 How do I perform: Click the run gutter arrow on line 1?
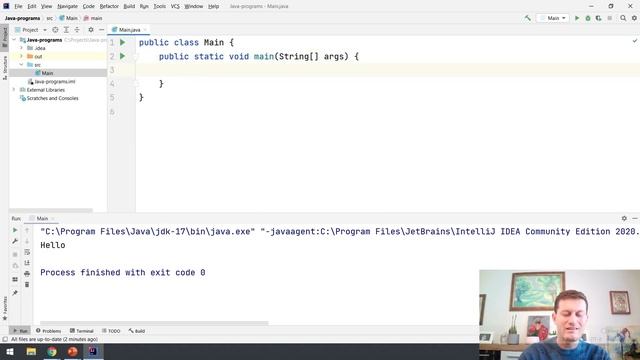click(x=122, y=42)
